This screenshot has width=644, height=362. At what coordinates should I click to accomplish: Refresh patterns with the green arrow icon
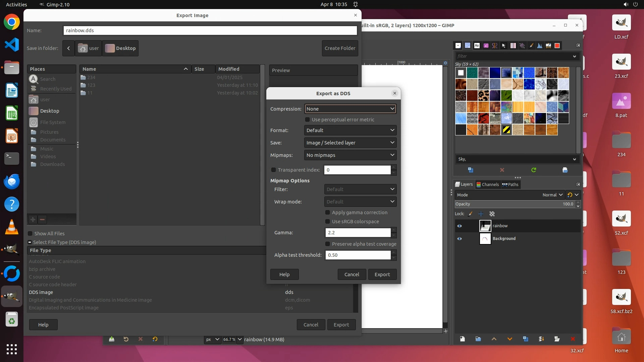tap(533, 170)
